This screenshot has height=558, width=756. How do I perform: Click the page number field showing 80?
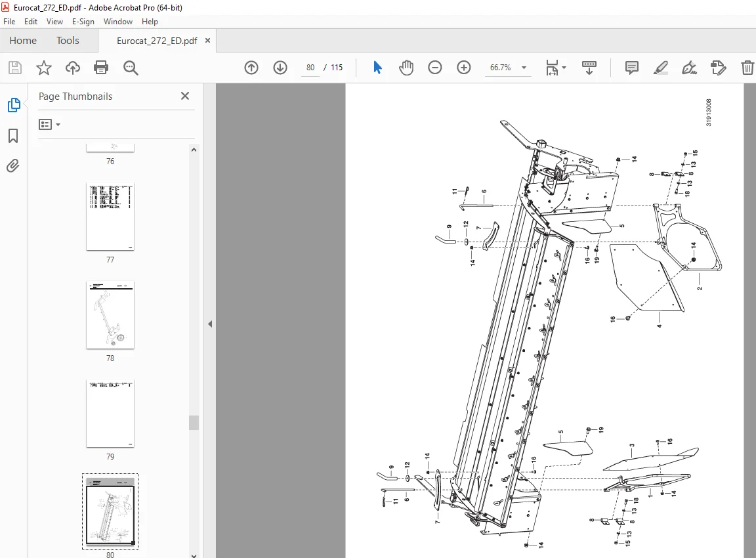(310, 68)
